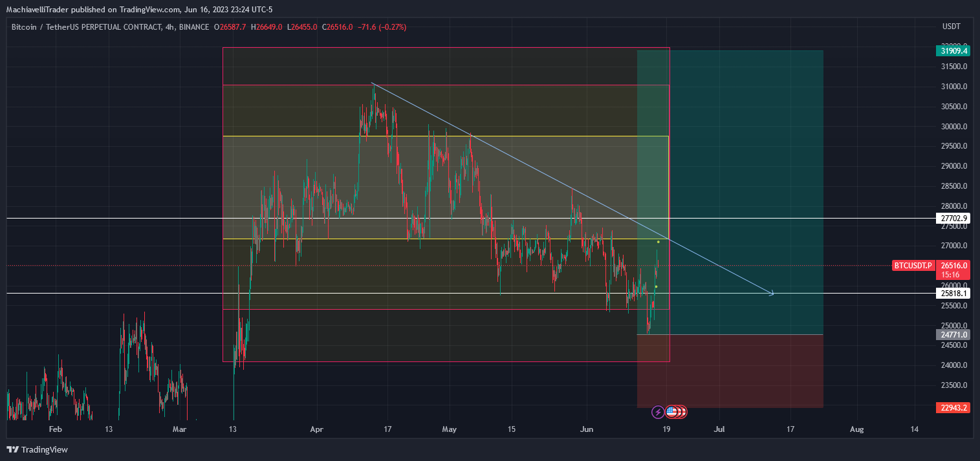
Task: Click the Jun date label
Action: click(x=586, y=429)
